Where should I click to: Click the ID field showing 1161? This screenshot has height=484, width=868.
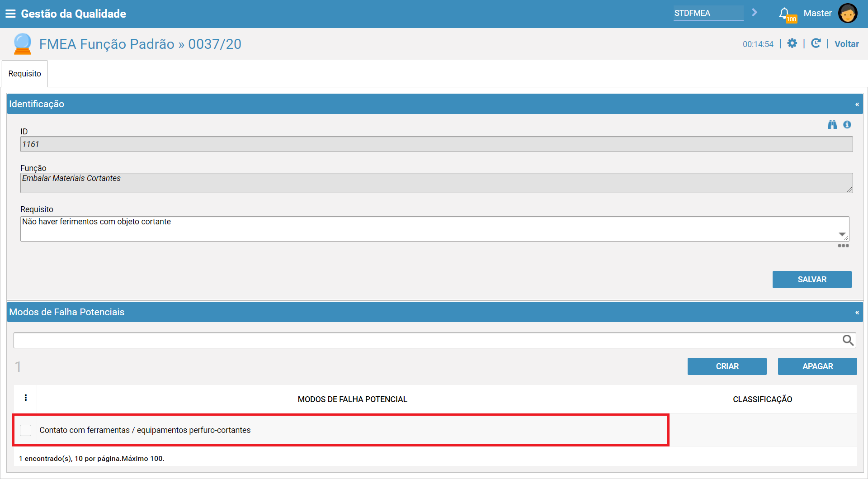pos(437,144)
